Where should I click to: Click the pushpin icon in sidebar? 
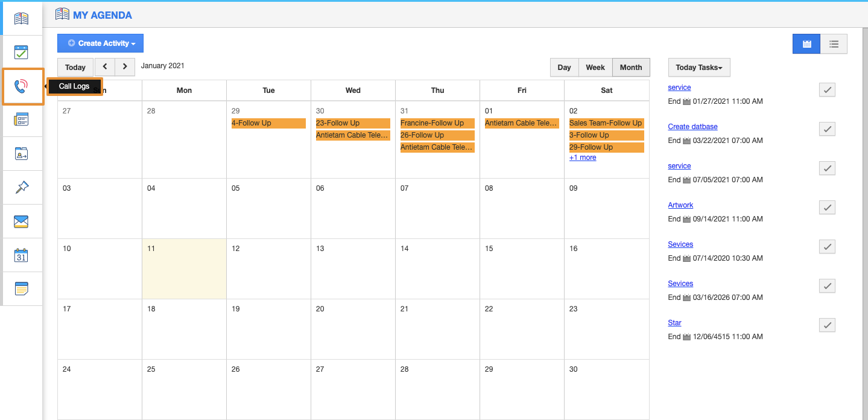pyautogui.click(x=21, y=188)
